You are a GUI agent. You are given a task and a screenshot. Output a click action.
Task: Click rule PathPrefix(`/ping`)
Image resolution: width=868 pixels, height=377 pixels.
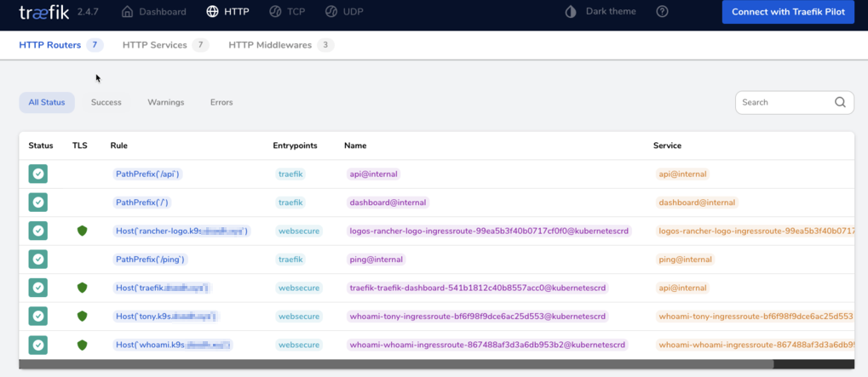[152, 260]
